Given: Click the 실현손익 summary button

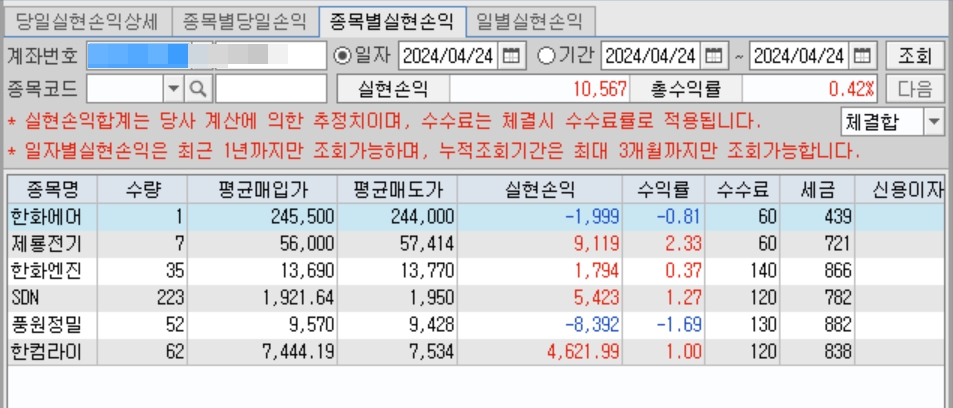Looking at the screenshot, I should point(393,89).
